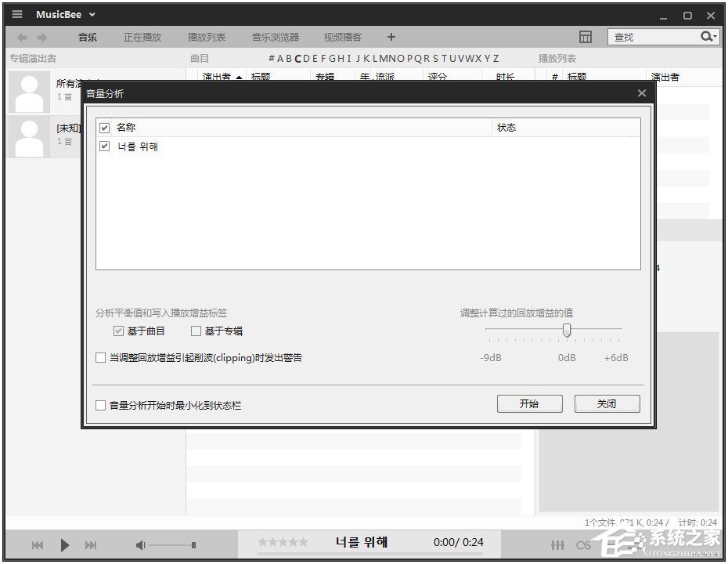Viewport: 728px width, 564px height.
Task: Skip to the next track icon
Action: [x=91, y=544]
